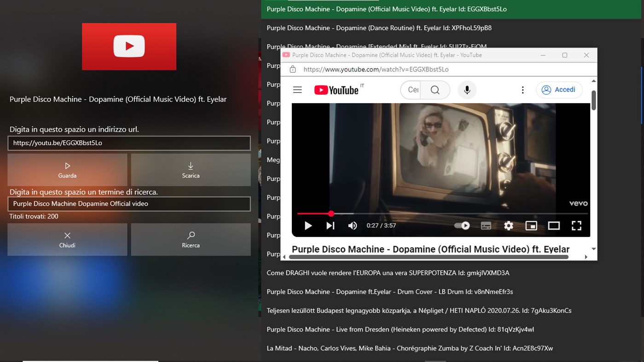Image resolution: width=644 pixels, height=362 pixels.
Task: Toggle the autoplay switch
Action: tap(462, 225)
